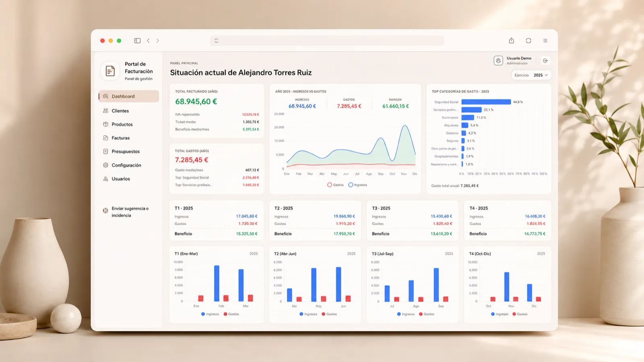Viewport: 644px width, 362px height.
Task: Click the Alquileres 5,4% bar
Action: pyautogui.click(x=464, y=125)
